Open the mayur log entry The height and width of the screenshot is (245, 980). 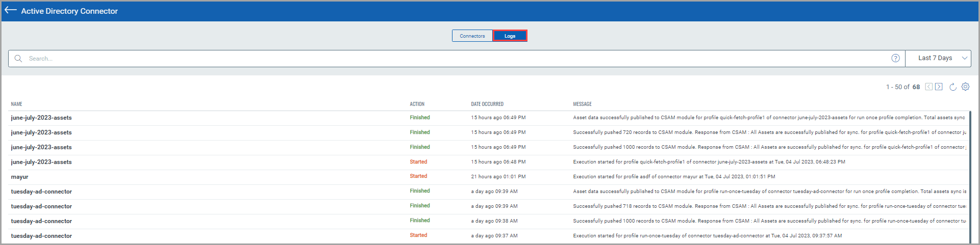pyautogui.click(x=20, y=177)
